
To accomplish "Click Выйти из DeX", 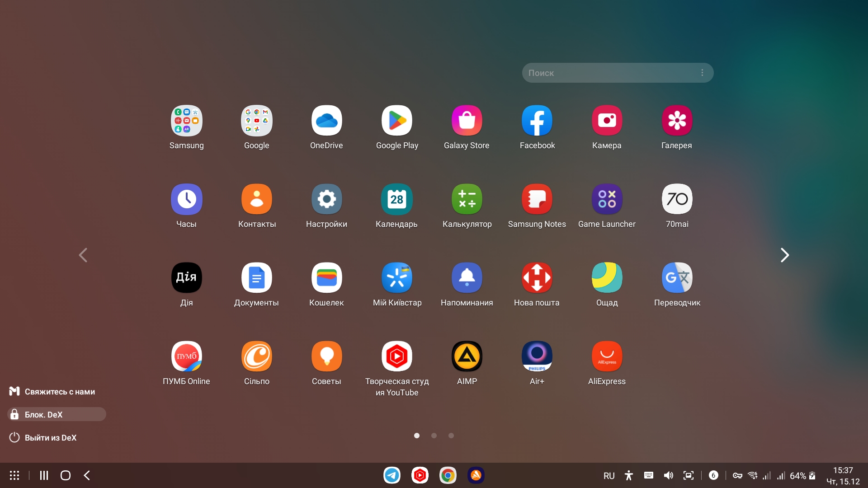I will [43, 437].
